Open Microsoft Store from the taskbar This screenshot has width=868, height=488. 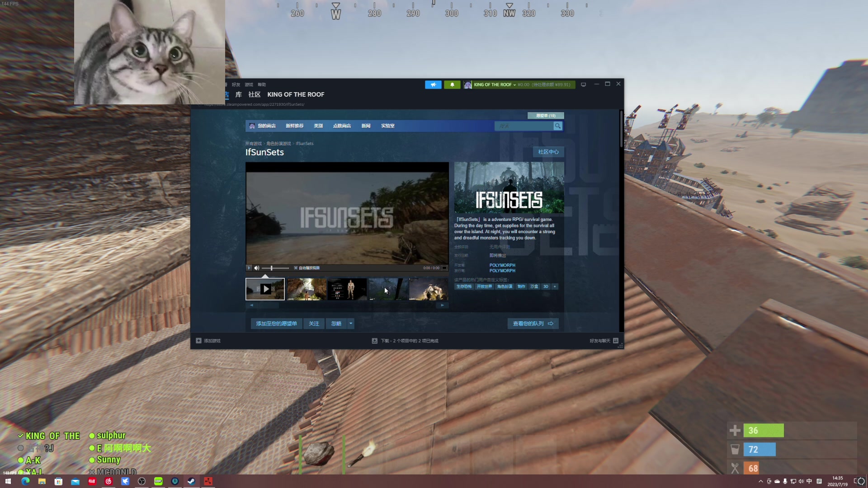pyautogui.click(x=58, y=481)
